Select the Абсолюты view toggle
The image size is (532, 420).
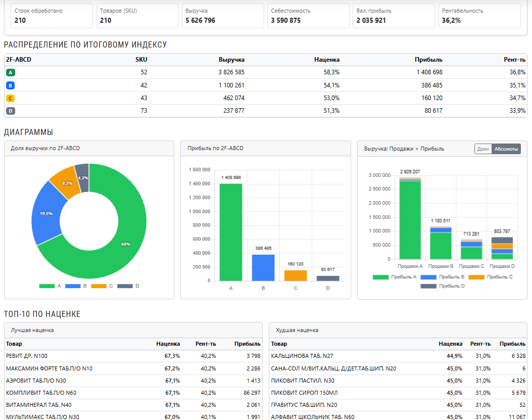(506, 149)
